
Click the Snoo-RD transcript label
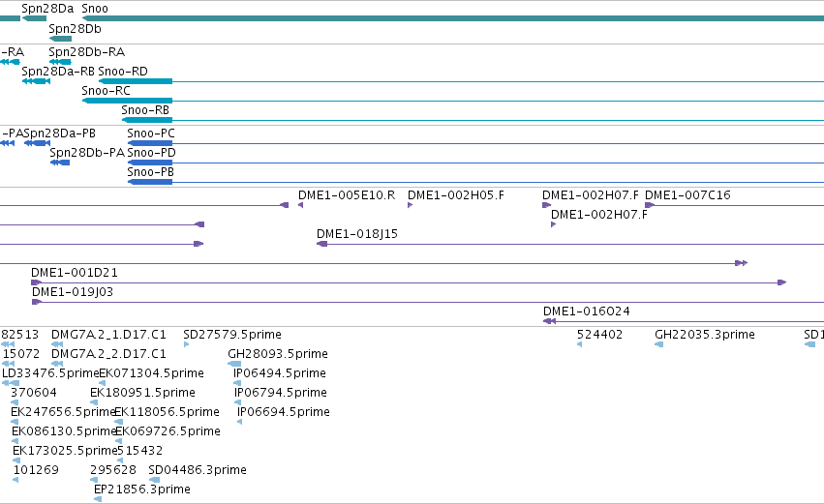pyautogui.click(x=123, y=72)
